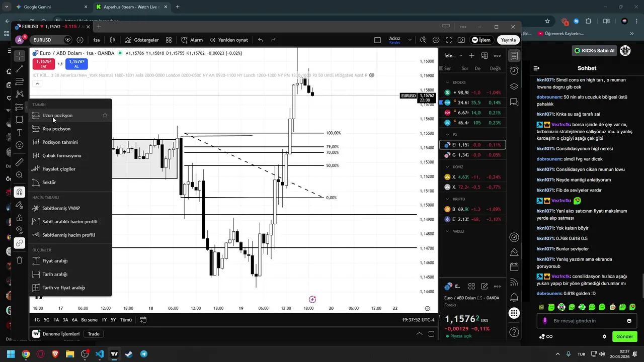Screen dimensions: 644x362
Task: Undo last chart action
Action: click(x=260, y=40)
